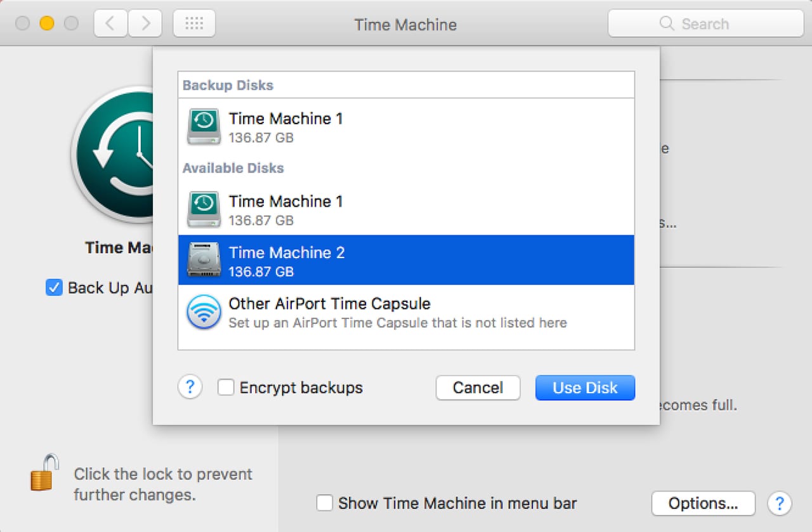Cancel the disk selection dialog
This screenshot has width=812, height=532.
pyautogui.click(x=478, y=387)
